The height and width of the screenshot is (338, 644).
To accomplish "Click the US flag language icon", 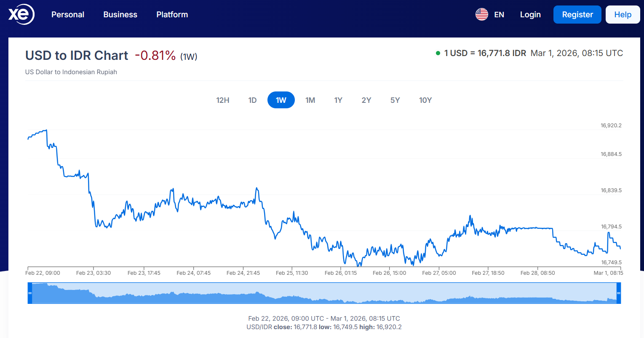I will pos(481,15).
